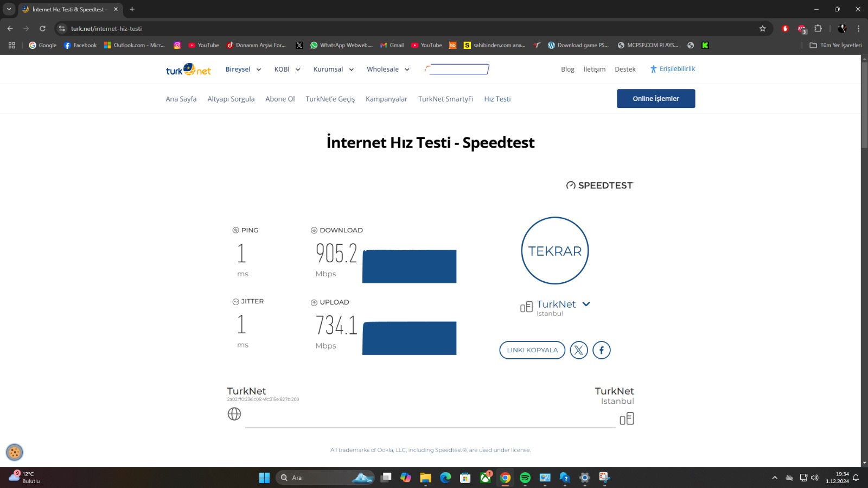Open Kampanyalar tab
This screenshot has height=488, width=868.
(386, 99)
